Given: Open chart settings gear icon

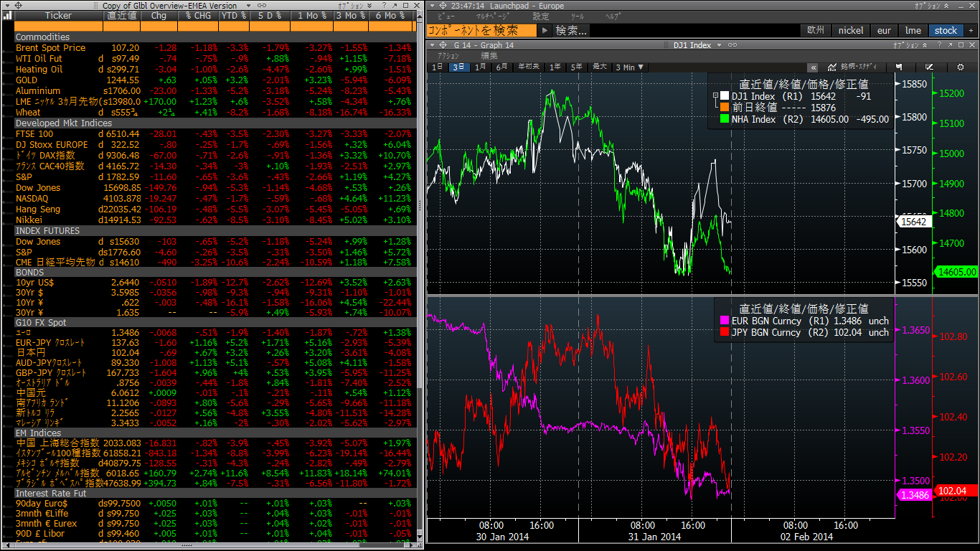Looking at the screenshot, I should [961, 67].
